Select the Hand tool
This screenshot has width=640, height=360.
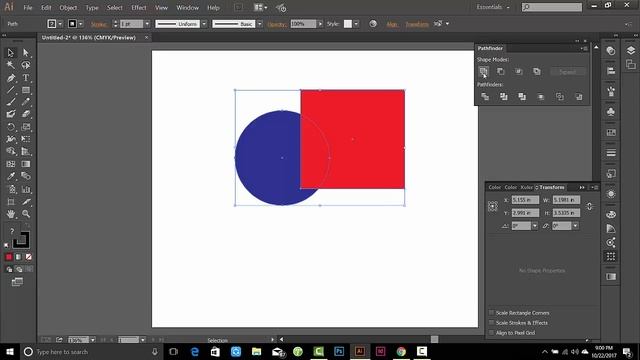[x=11, y=214]
